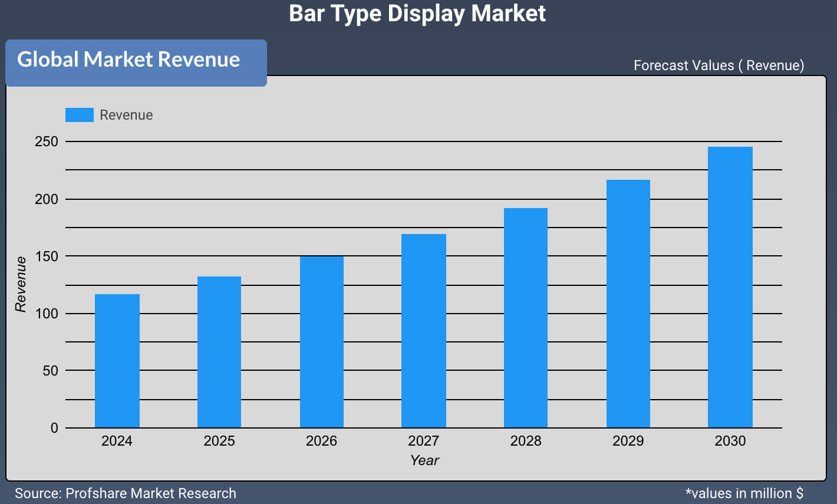Select the 2026 revenue bar
837x504 pixels.
point(322,342)
